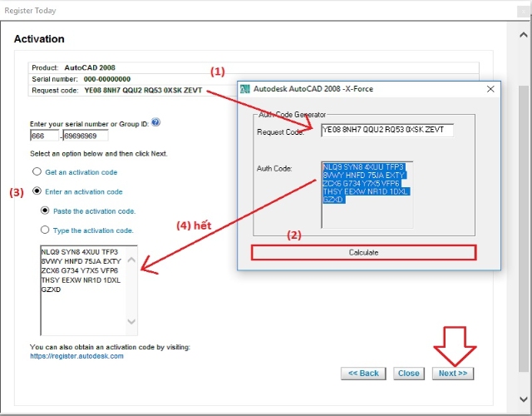Click the X-Force window title icon
532x416 pixels.
point(245,89)
